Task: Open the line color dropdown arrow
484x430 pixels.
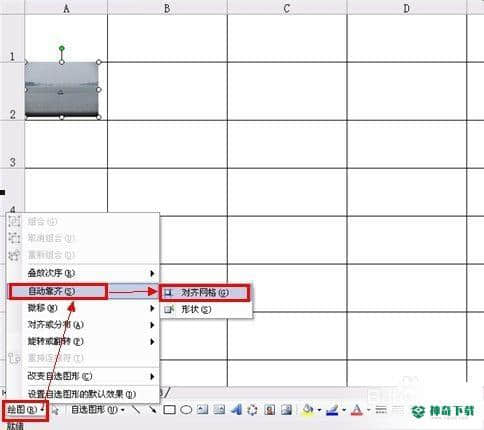Action: click(x=344, y=410)
